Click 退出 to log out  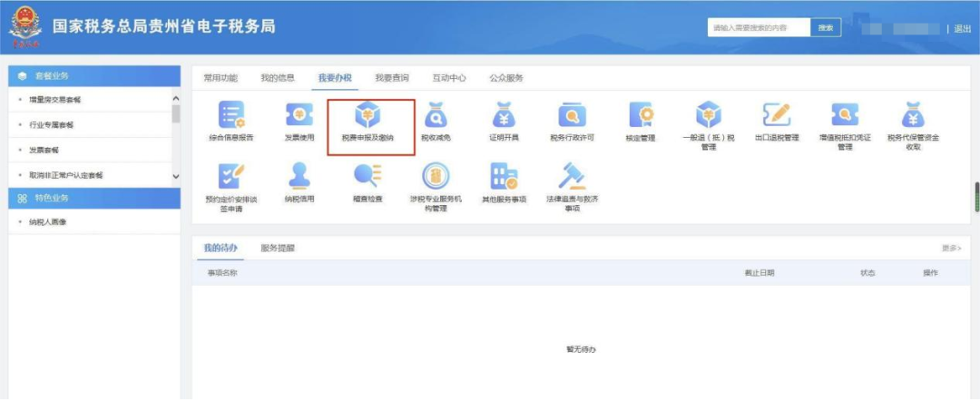click(963, 29)
